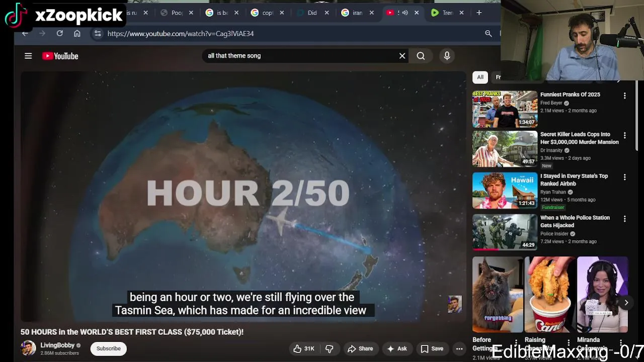Subscribe to LivingBobby channel
The image size is (644, 362).
pyautogui.click(x=109, y=348)
